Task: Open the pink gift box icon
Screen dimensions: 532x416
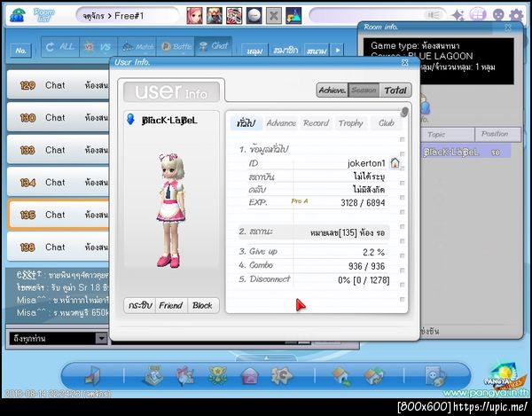Action: pyautogui.click(x=185, y=375)
